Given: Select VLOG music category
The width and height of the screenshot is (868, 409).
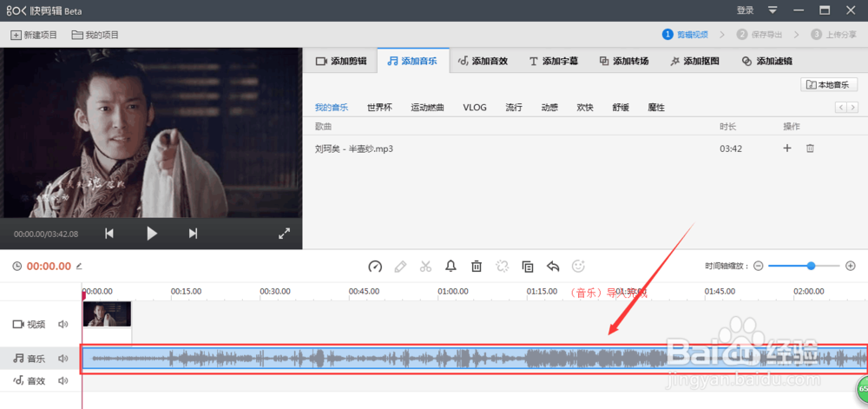Looking at the screenshot, I should tap(475, 108).
